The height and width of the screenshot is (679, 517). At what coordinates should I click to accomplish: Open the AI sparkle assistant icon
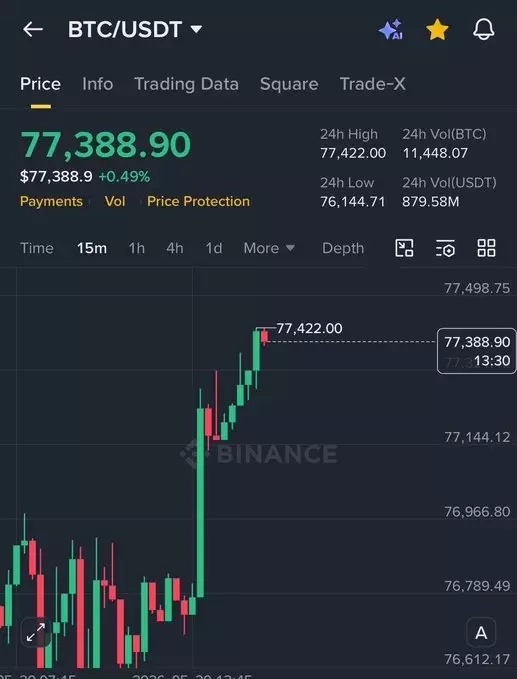point(391,30)
